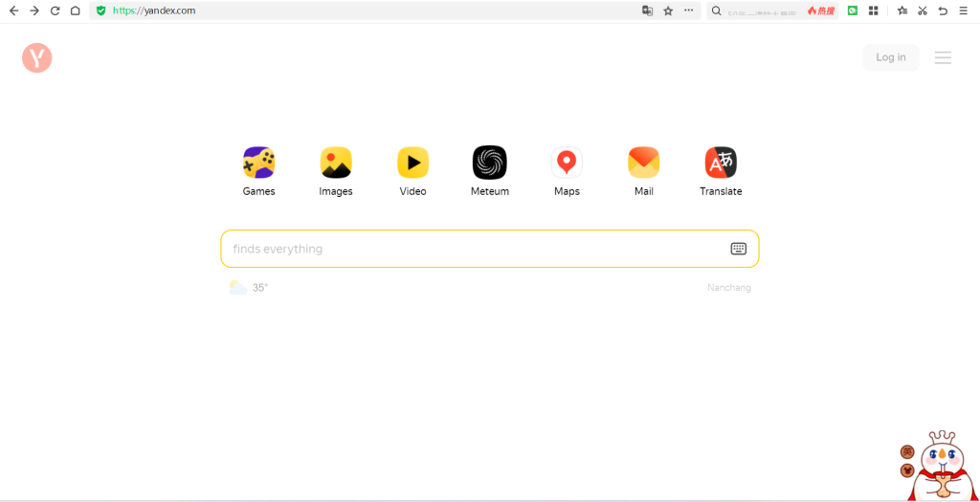Click the Log in button
Screen dimensions: 980x502
(x=890, y=57)
